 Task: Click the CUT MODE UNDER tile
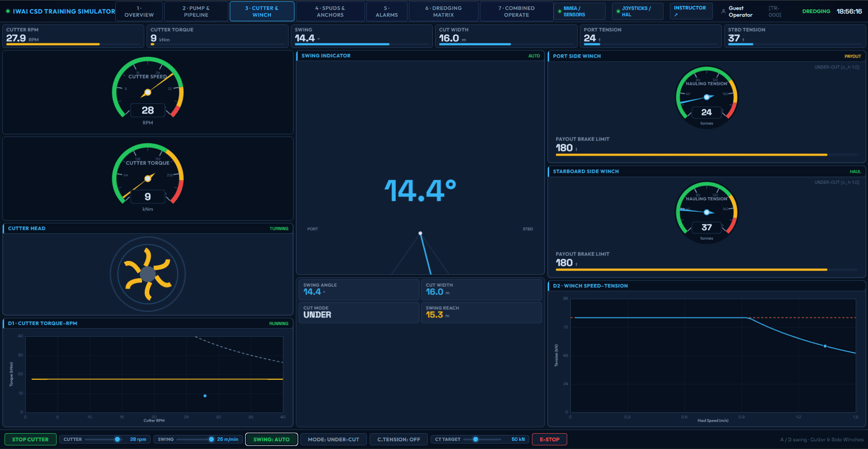359,312
